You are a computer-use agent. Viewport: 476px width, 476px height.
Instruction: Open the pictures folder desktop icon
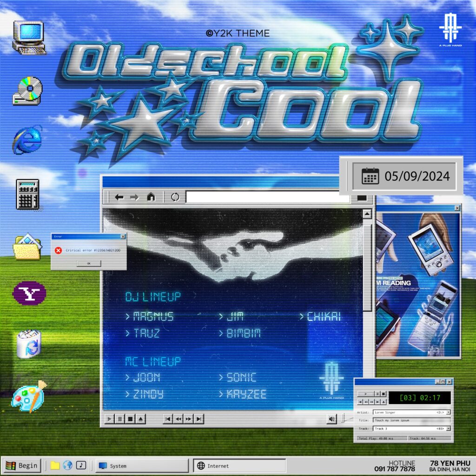(27, 246)
